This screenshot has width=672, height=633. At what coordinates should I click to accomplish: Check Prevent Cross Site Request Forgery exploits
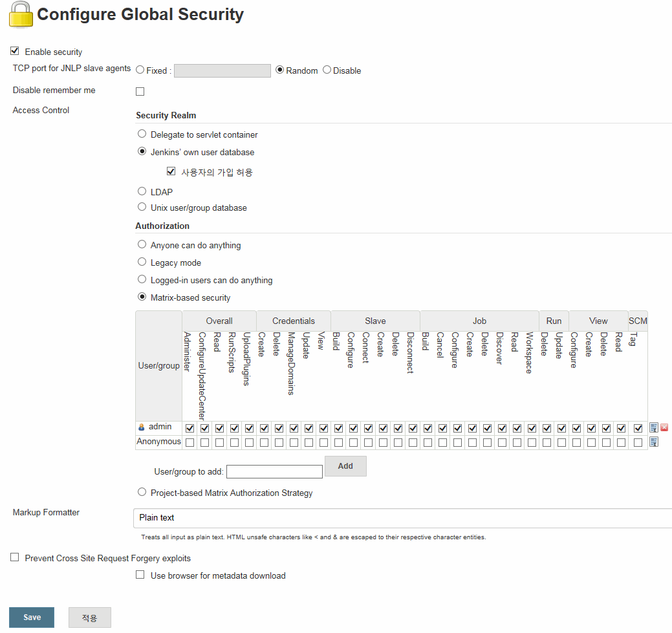point(15,557)
